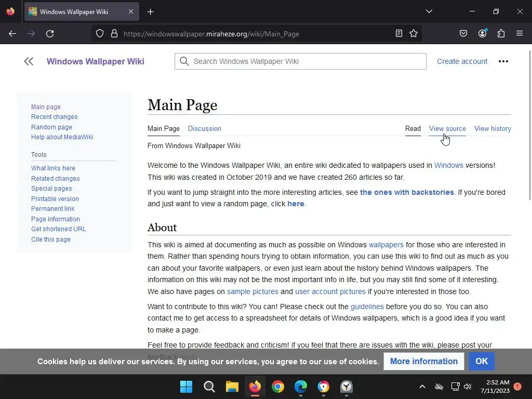Click the Firefox taskbar icon
This screenshot has width=532, height=399.
point(255,387)
